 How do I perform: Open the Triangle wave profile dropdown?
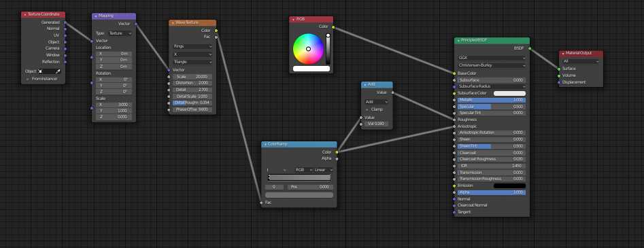click(x=192, y=62)
